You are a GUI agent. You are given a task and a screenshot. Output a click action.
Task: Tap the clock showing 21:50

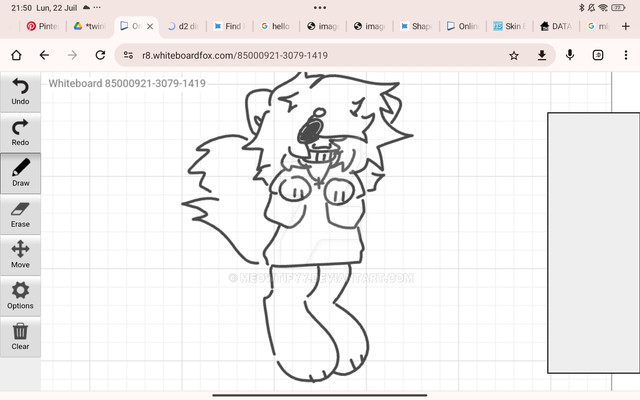21,8
